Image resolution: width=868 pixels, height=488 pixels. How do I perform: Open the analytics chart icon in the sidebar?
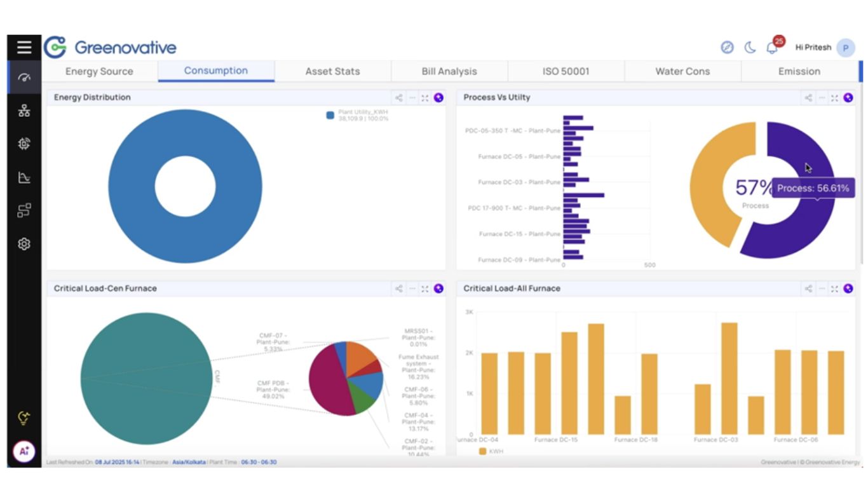click(x=24, y=178)
